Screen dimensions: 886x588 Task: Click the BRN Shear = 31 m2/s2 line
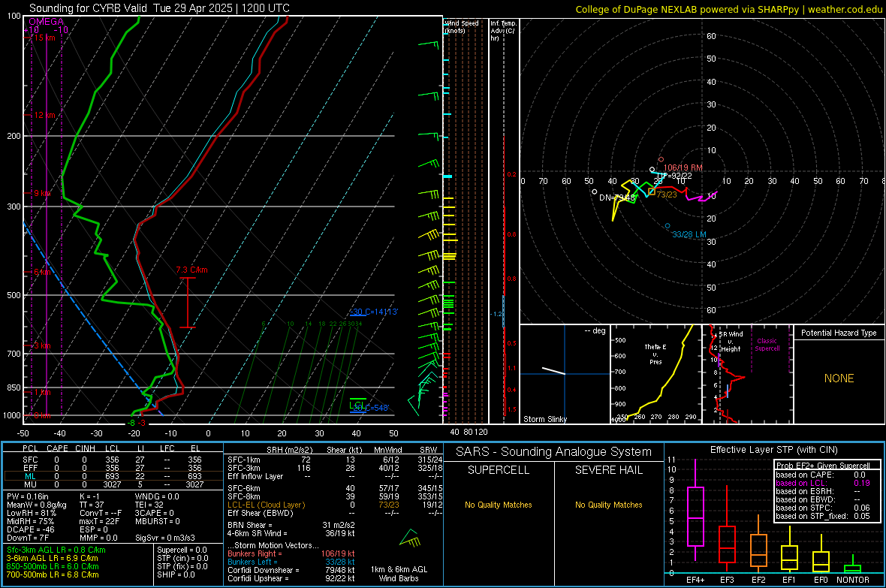(x=291, y=525)
